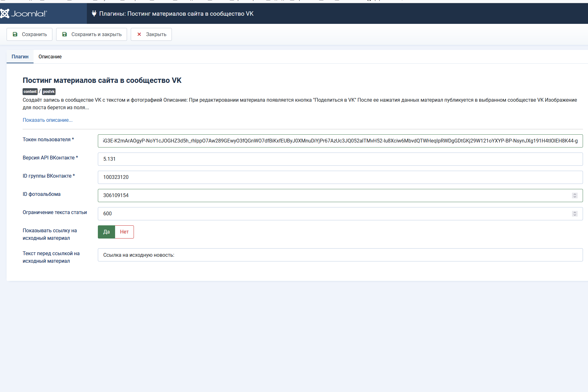Viewport: 588px width, 392px height.
Task: Click the Ограничение текста статьи stepper arrows
Action: click(575, 214)
